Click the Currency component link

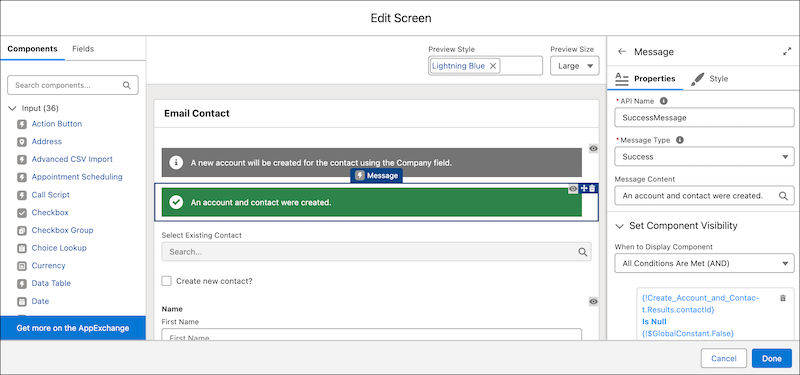click(x=48, y=265)
